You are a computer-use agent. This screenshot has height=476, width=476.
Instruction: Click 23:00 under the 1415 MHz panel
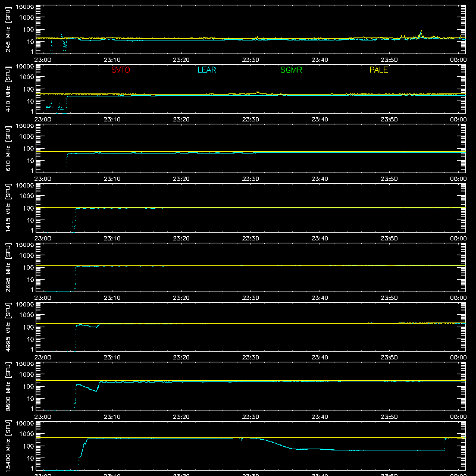43,239
